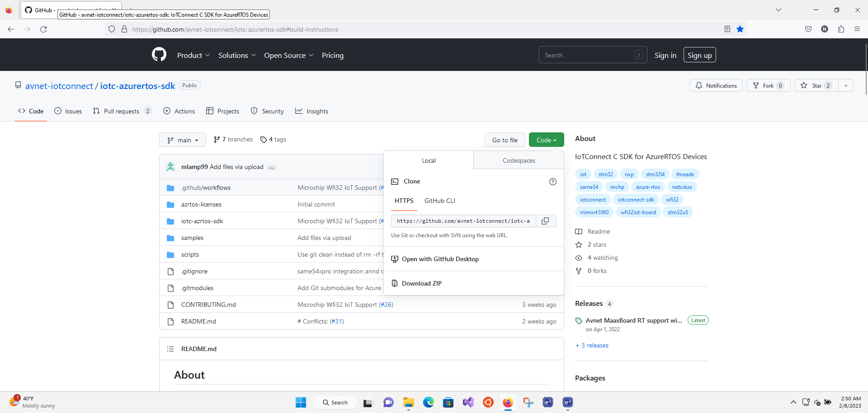Show hidden system tray icons

click(793, 402)
